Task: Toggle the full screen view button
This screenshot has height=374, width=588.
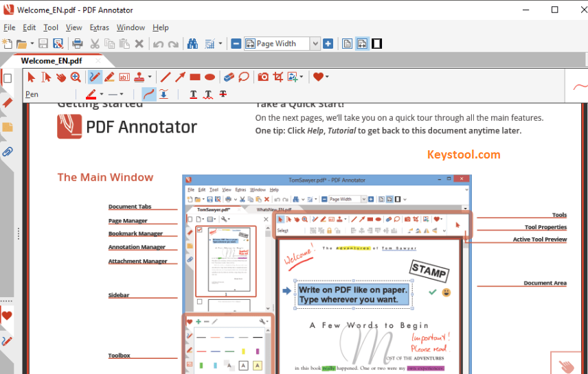Action: 377,44
